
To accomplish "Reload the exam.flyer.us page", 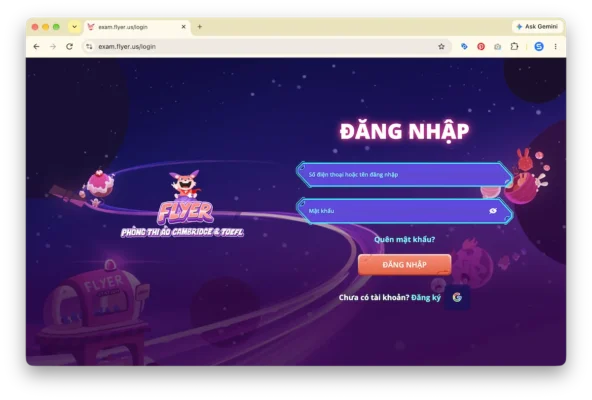I will 69,46.
